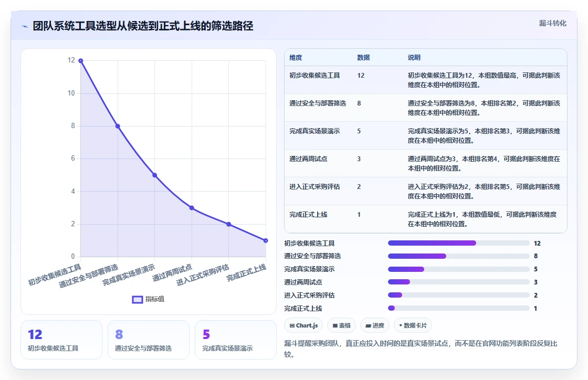Click progress value 12 beside 初步收集候选工具

(537, 243)
